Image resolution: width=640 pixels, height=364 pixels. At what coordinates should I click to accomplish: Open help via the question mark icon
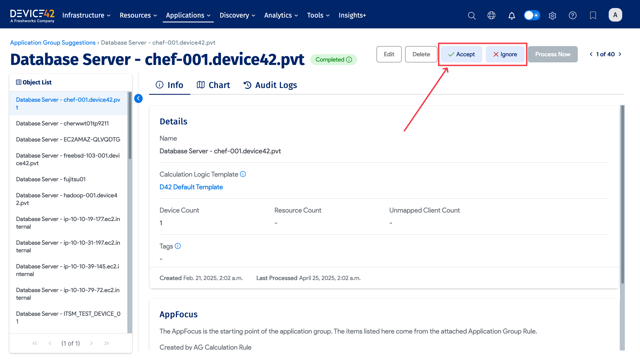[x=572, y=15]
